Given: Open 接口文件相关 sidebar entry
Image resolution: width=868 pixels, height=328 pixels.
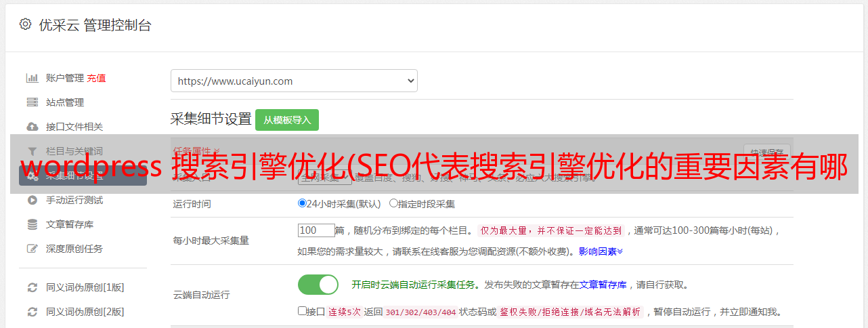Looking at the screenshot, I should pyautogui.click(x=74, y=127).
